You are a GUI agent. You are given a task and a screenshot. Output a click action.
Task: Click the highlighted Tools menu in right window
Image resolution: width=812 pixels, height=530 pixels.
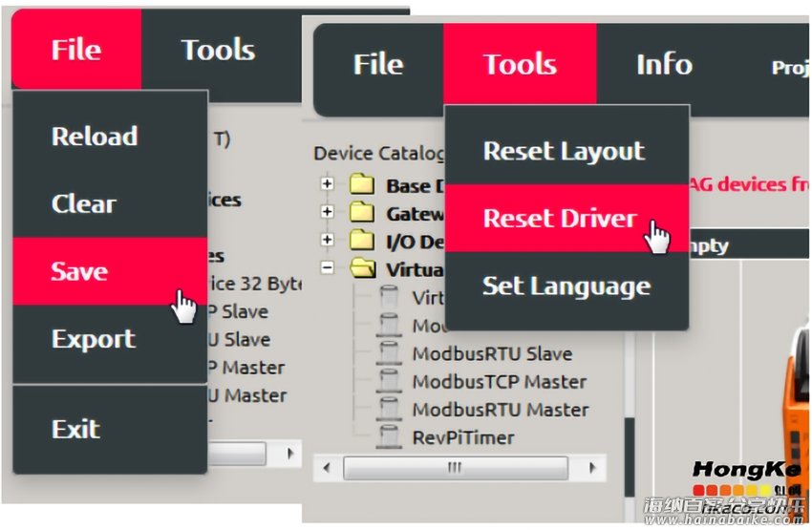point(520,64)
